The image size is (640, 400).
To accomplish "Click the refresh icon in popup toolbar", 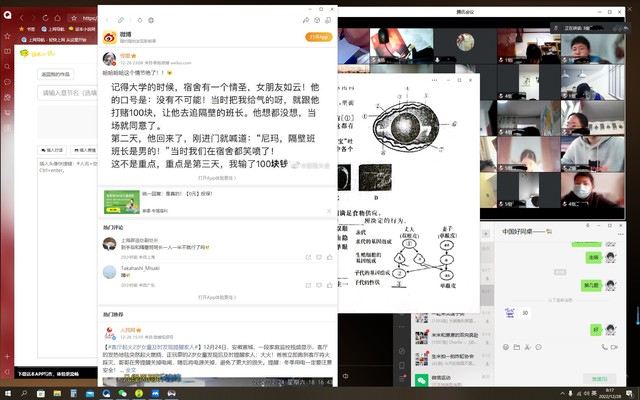I will point(139,20).
